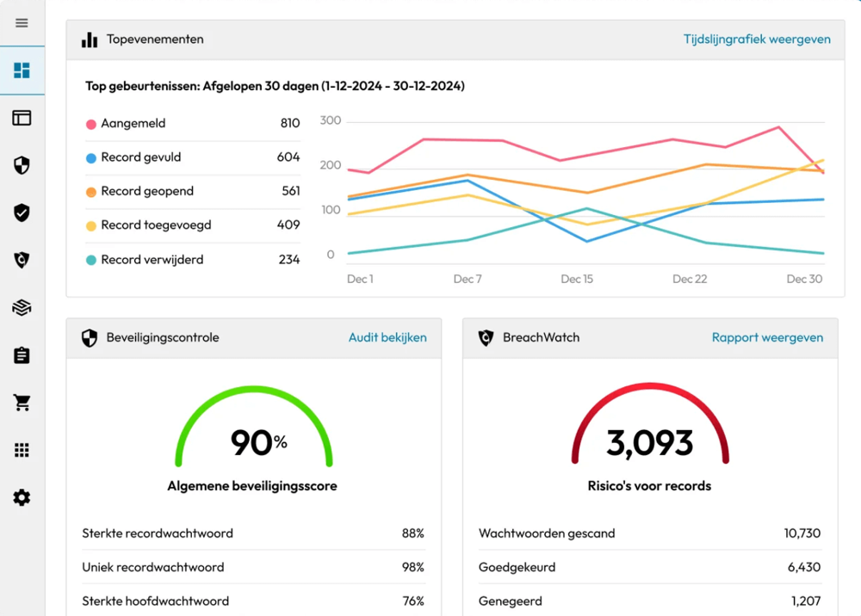
Task: Select the 'Record gevuld' legend row
Action: point(193,157)
